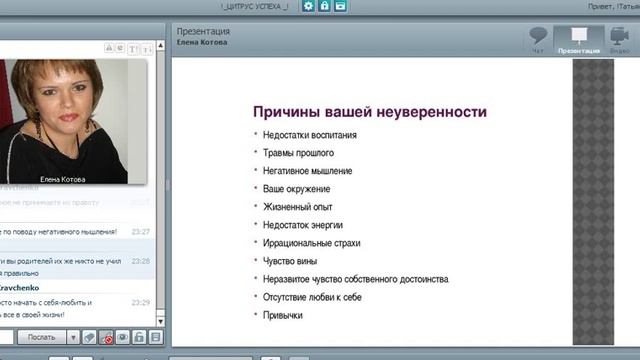Image resolution: width=640 pixels, height=360 pixels.
Task: Toggle the eye visibility icon in the chat toolbar
Action: tap(122, 338)
